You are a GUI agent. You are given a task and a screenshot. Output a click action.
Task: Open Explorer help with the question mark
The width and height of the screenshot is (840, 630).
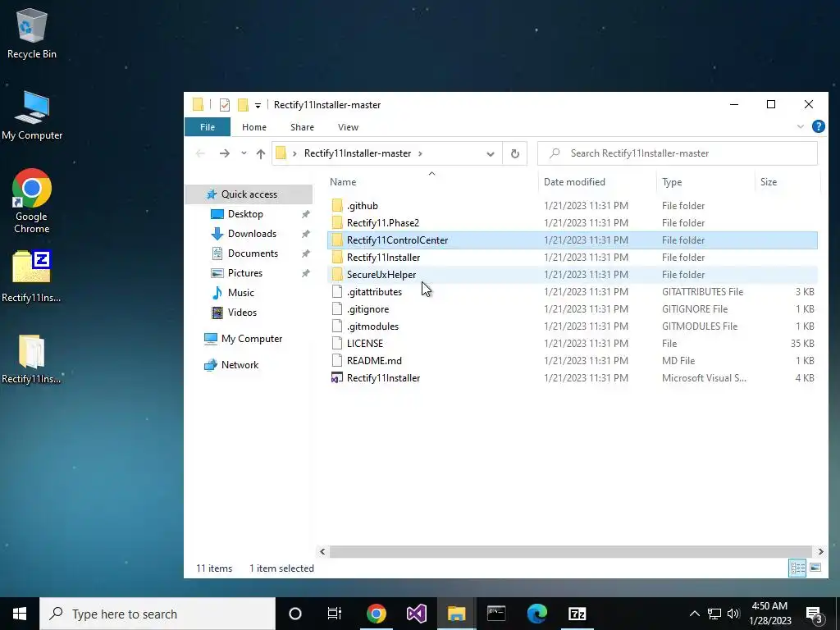tap(818, 126)
